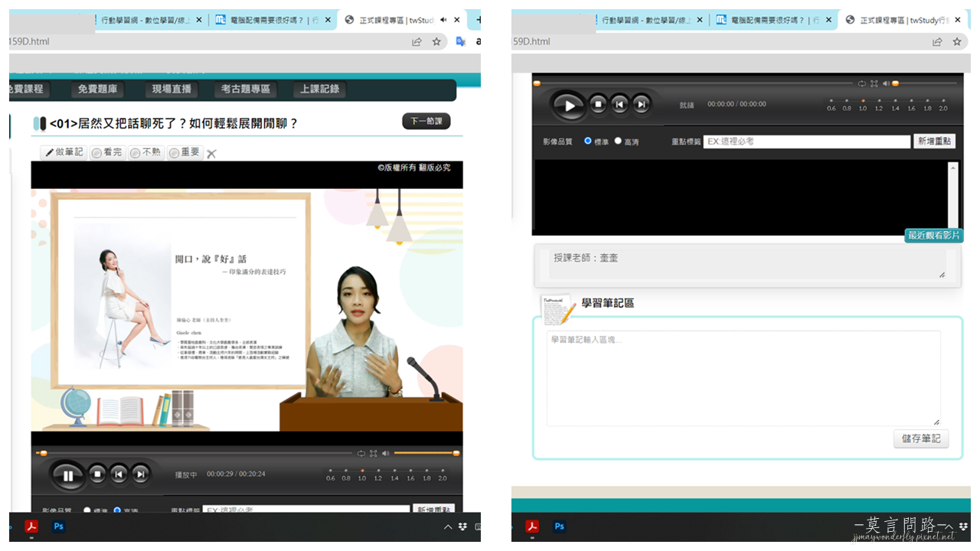Click bookmark star in right window
This screenshot has width=980, height=551.
957,41
